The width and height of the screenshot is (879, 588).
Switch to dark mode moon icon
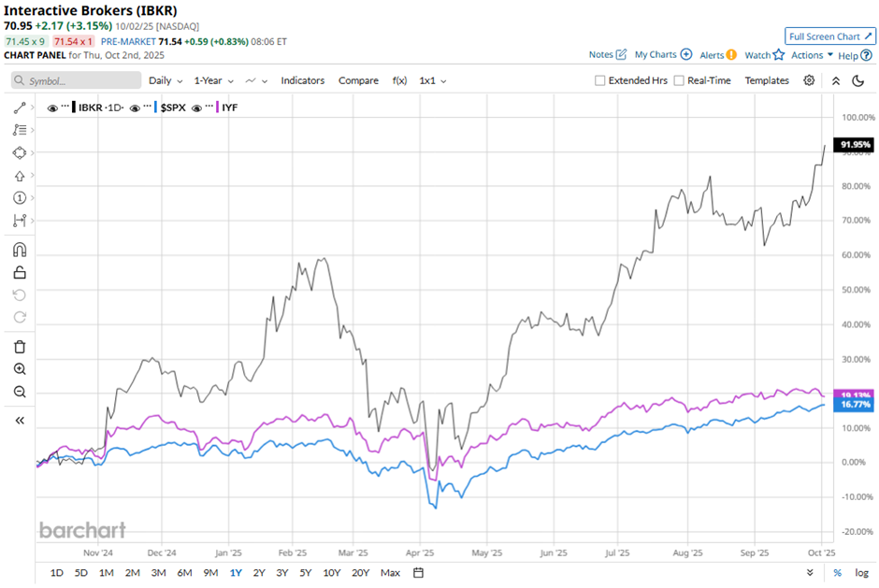coord(858,80)
